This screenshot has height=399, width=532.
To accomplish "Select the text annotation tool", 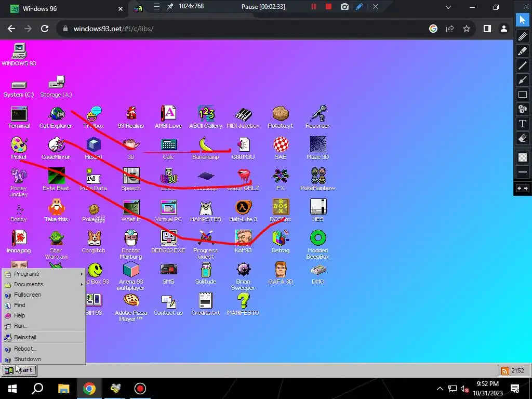I will [x=523, y=124].
